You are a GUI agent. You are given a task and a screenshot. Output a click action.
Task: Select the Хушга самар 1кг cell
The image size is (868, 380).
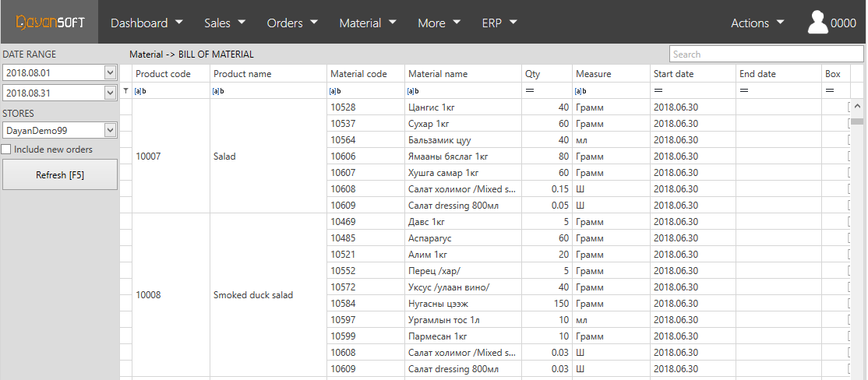464,173
